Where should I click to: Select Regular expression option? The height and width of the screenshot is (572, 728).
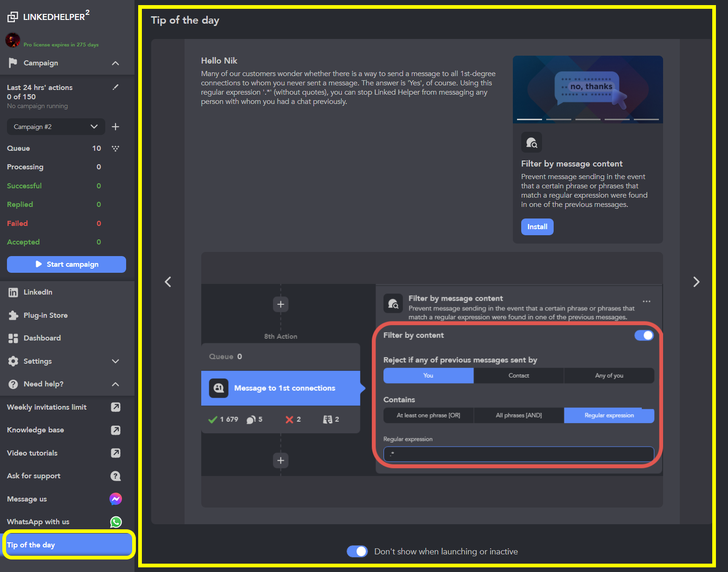coord(609,415)
